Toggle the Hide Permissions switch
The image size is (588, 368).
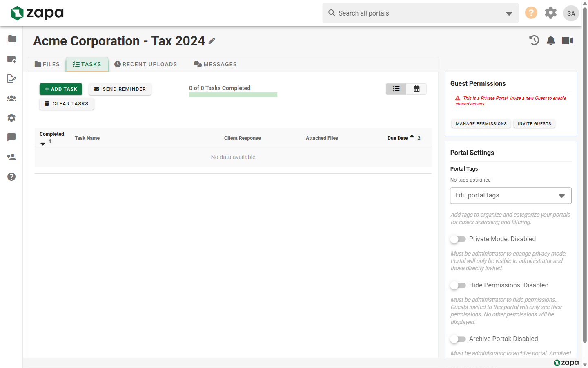point(458,285)
